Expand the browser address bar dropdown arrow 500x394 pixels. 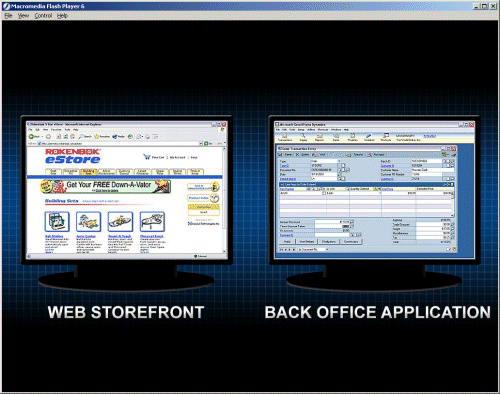[x=201, y=143]
